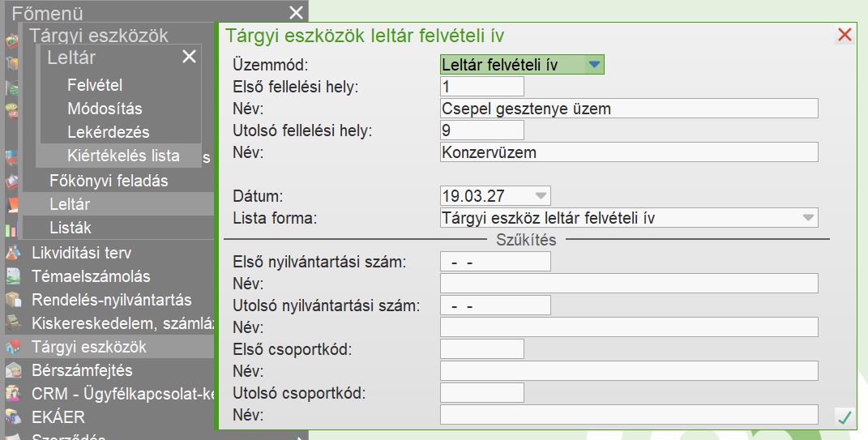
Task: Click the Likviditási terv icon
Action: pos(13,253)
